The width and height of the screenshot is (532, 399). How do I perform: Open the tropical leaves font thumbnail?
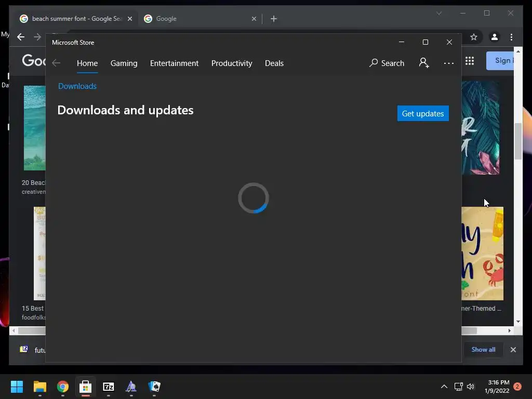click(x=480, y=128)
